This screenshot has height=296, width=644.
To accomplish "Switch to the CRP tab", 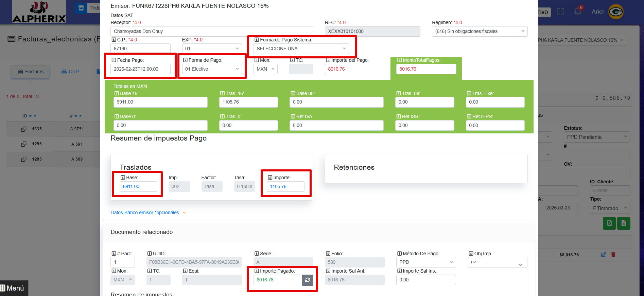I will (70, 72).
